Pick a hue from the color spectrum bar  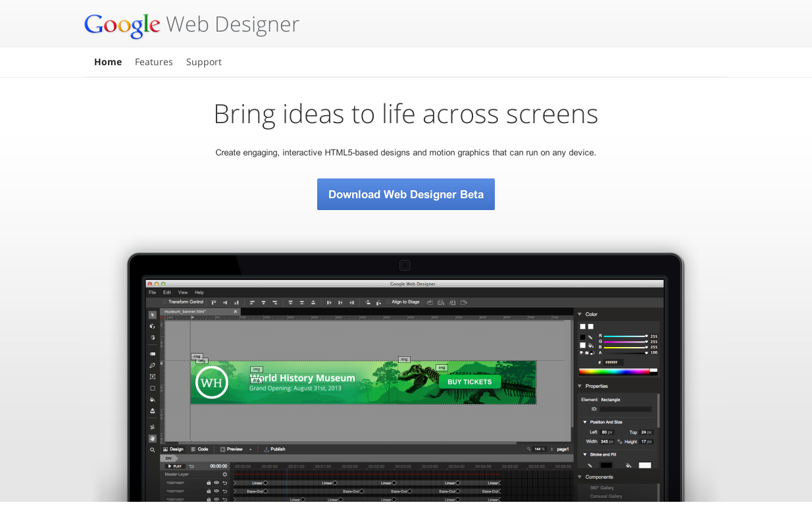(614, 371)
